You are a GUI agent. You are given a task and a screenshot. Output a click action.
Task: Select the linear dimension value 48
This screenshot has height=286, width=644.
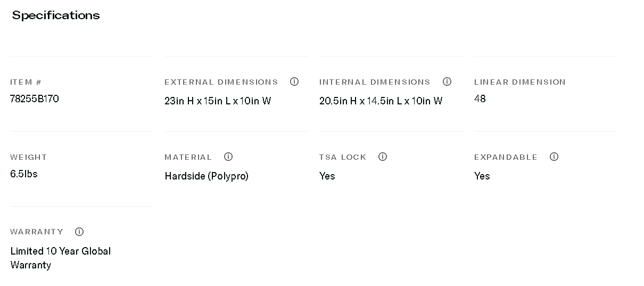(480, 99)
